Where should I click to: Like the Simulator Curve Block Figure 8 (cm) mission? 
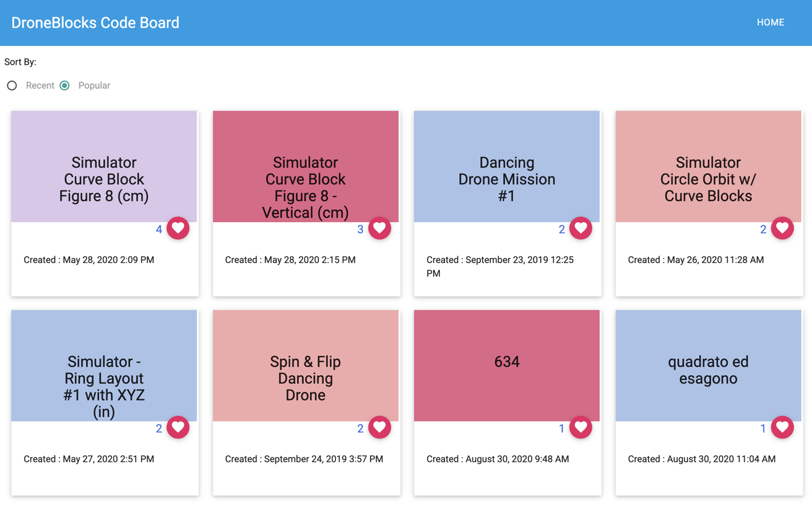tap(178, 228)
